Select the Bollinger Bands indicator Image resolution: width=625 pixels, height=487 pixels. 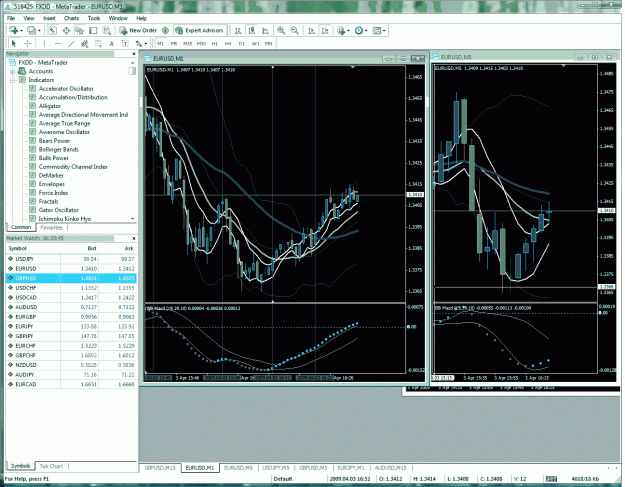(x=58, y=149)
